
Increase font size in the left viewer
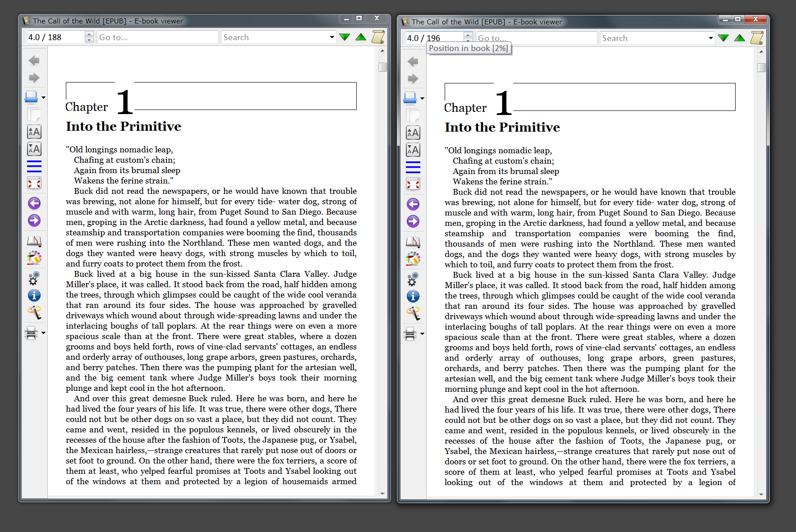34,132
